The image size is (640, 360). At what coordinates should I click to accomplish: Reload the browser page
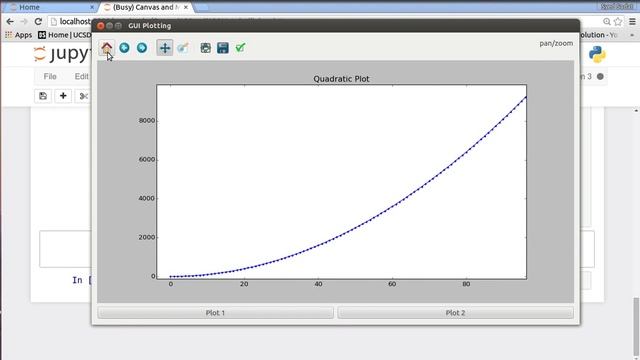[38, 22]
